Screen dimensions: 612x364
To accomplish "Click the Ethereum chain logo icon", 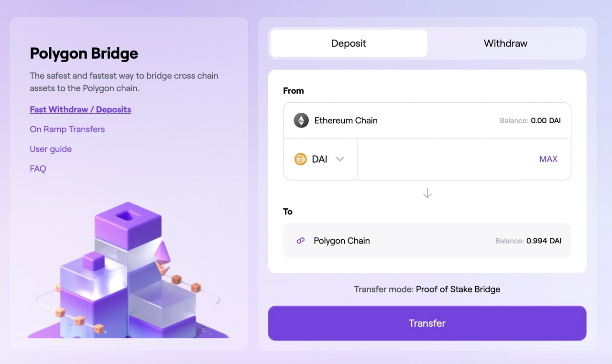I will pos(301,120).
